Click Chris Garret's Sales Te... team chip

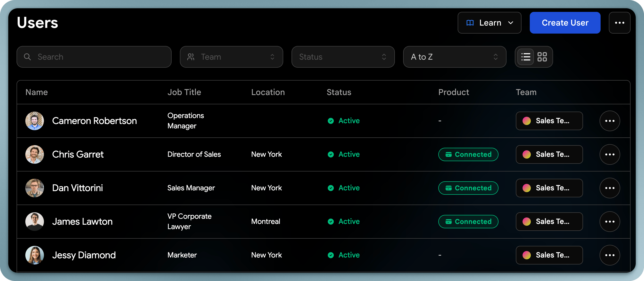[x=549, y=154]
